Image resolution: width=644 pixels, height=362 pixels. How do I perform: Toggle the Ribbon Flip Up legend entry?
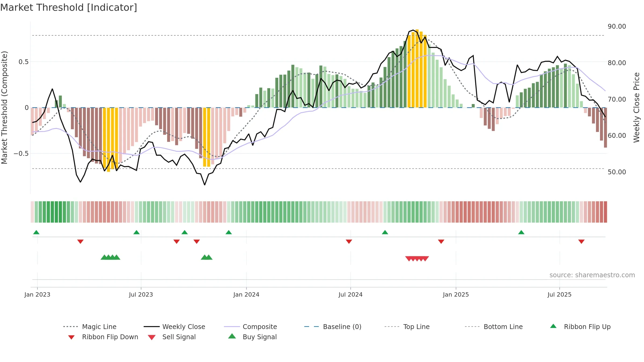pos(580,327)
